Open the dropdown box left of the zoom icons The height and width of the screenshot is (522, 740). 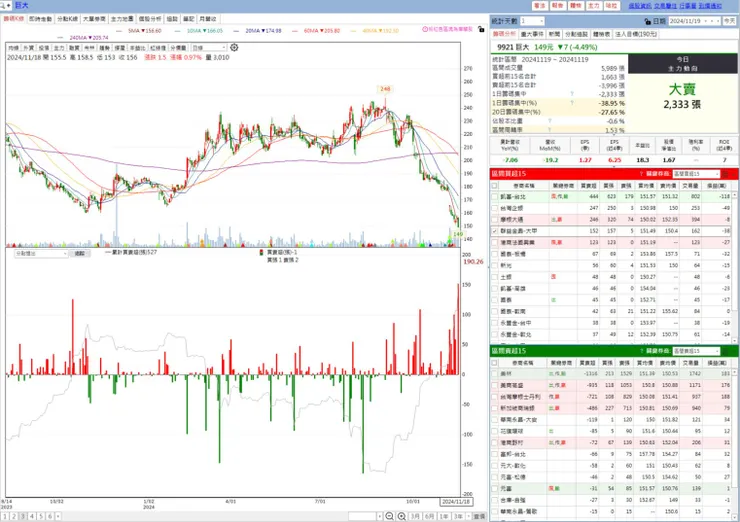[x=365, y=516]
